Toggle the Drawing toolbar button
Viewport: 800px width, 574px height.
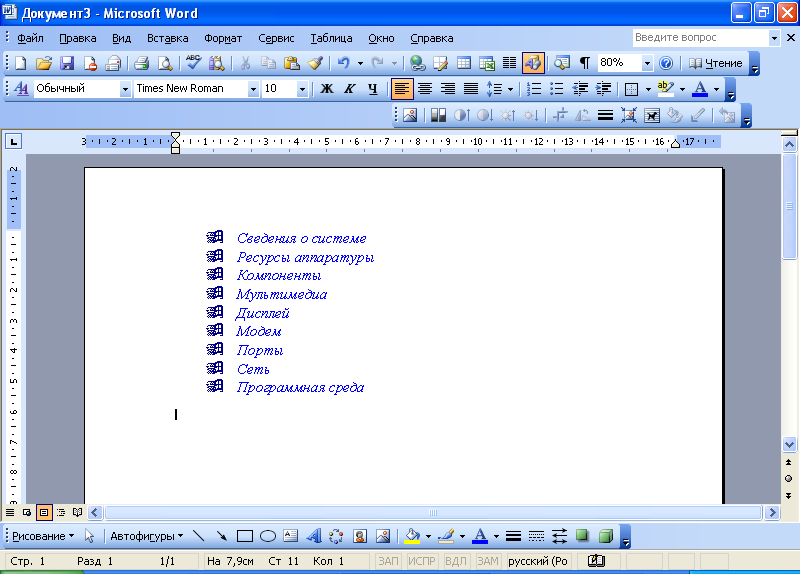[x=533, y=63]
